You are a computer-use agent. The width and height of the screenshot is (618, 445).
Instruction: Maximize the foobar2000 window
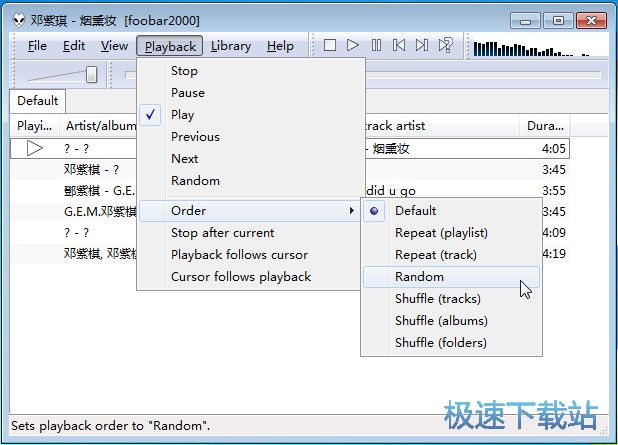[x=558, y=21]
